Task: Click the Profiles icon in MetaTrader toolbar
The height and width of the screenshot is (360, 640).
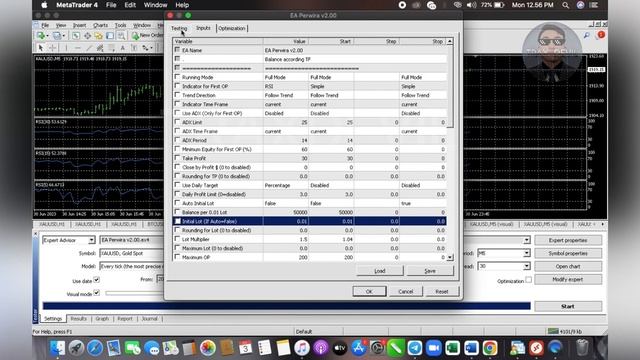Action: click(56, 36)
